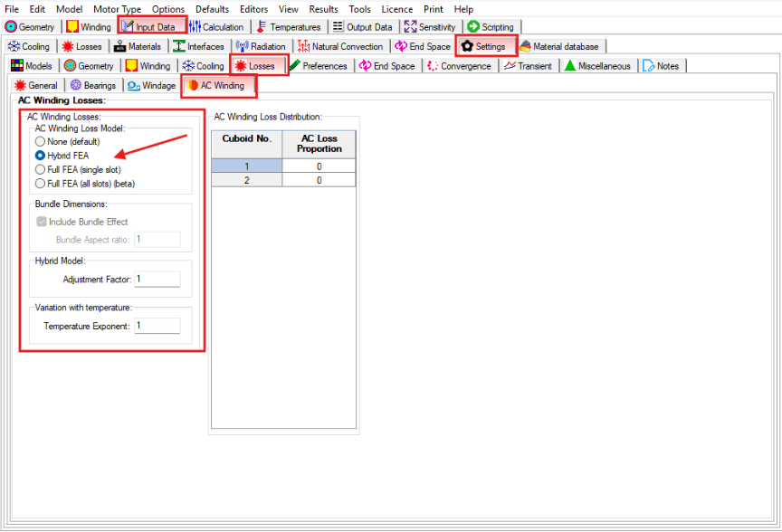Select AC Loss Proportion cell for Cuboid 1
This screenshot has width=782, height=532.
click(319, 166)
